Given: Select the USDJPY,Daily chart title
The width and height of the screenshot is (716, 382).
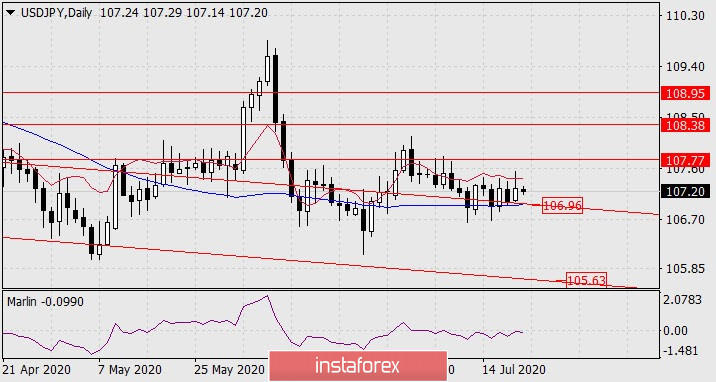Looking at the screenshot, I should (57, 13).
